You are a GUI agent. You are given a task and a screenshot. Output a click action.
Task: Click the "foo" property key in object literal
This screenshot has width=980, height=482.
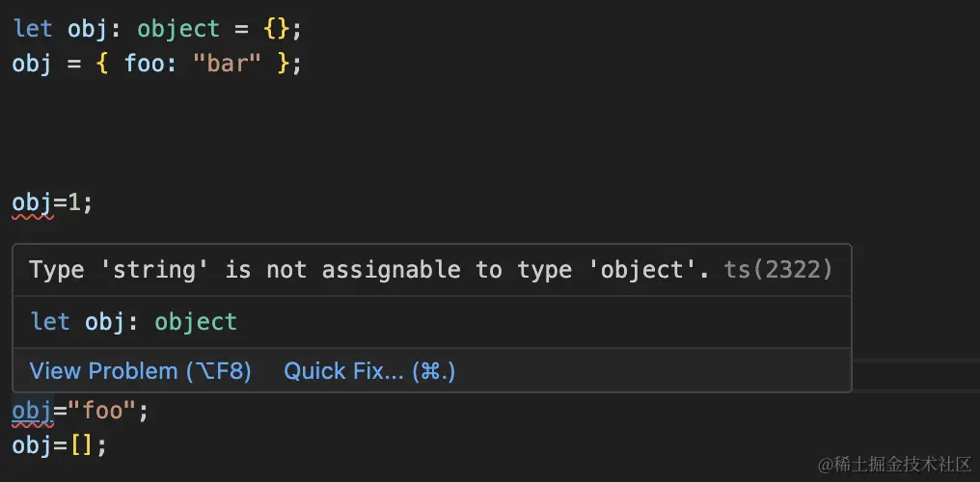[145, 64]
